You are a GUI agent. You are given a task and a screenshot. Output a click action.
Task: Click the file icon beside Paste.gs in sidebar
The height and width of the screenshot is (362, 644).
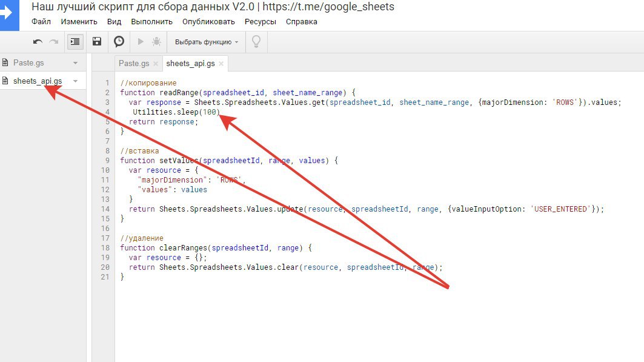5,62
